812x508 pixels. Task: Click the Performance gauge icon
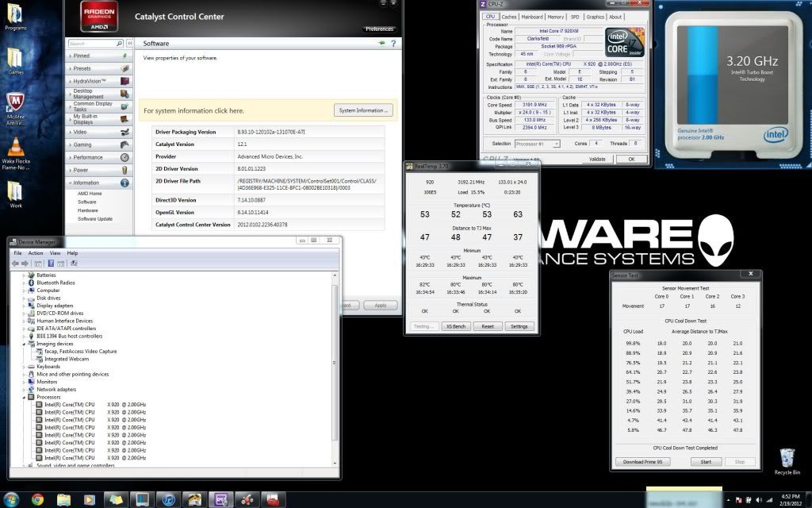124,158
